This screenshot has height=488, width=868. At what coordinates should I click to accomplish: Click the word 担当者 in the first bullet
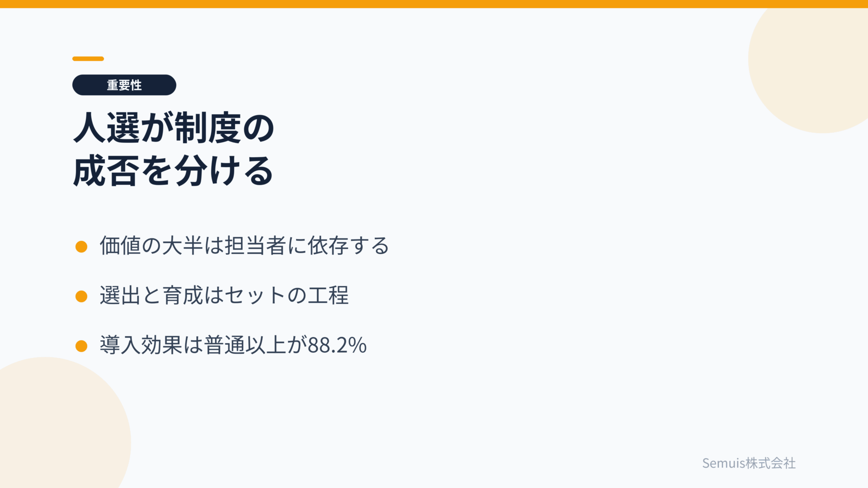255,246
